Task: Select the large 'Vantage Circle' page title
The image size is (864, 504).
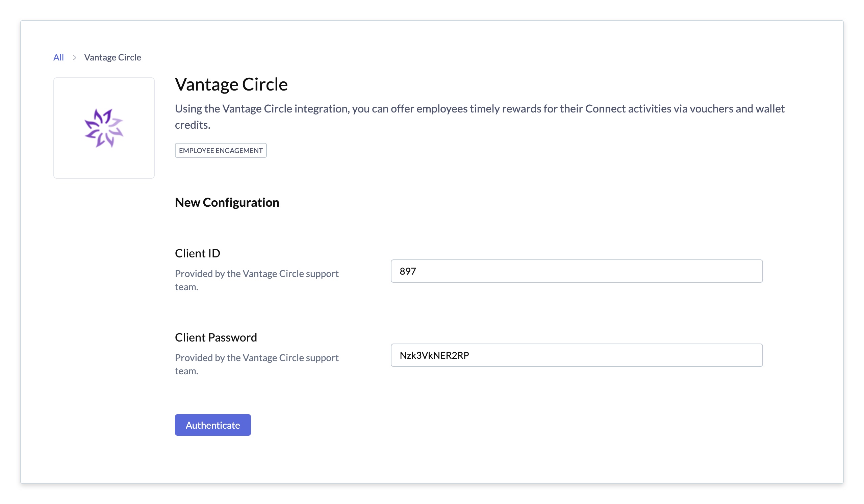Action: click(231, 84)
